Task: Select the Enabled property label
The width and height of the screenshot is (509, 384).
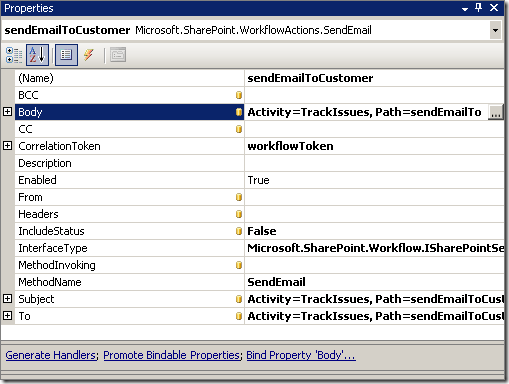Action: click(x=37, y=180)
